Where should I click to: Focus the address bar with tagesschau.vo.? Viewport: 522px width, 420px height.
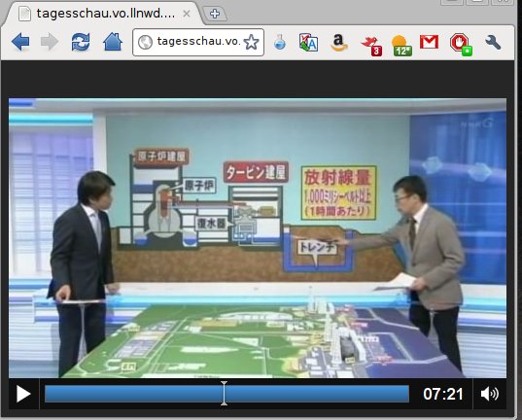198,42
